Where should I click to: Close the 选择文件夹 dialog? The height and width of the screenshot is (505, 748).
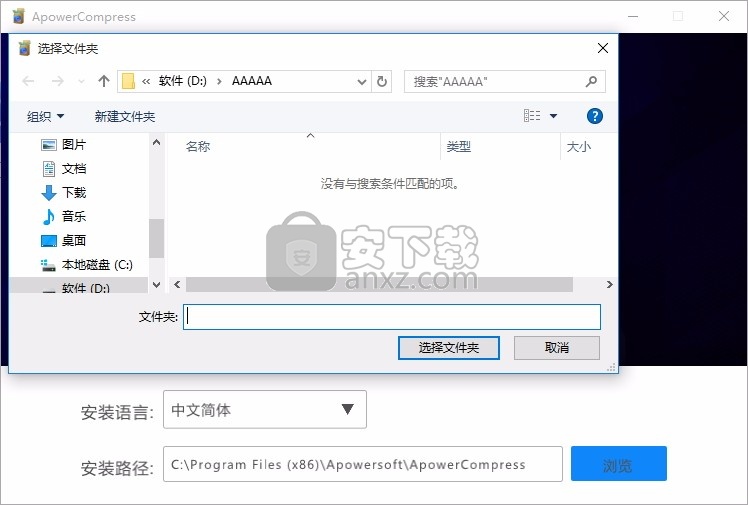pyautogui.click(x=603, y=48)
